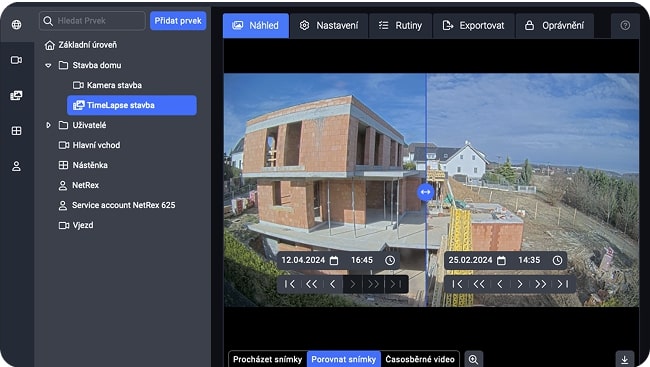Select Procházet snímky mode

(267, 359)
